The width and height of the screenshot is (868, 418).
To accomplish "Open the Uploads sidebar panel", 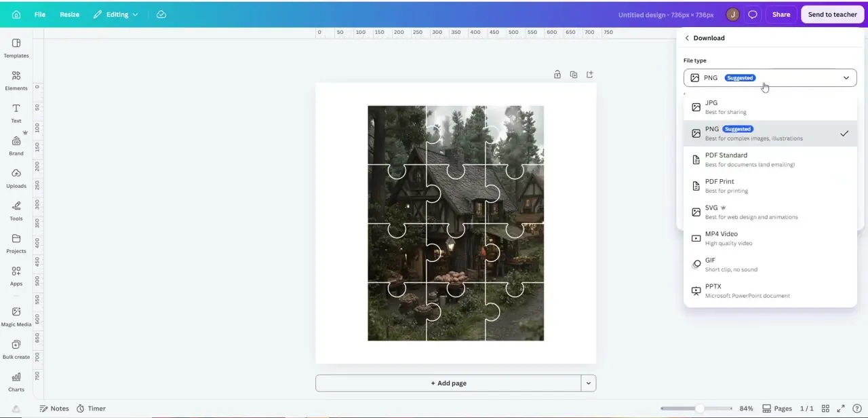I will point(16,178).
